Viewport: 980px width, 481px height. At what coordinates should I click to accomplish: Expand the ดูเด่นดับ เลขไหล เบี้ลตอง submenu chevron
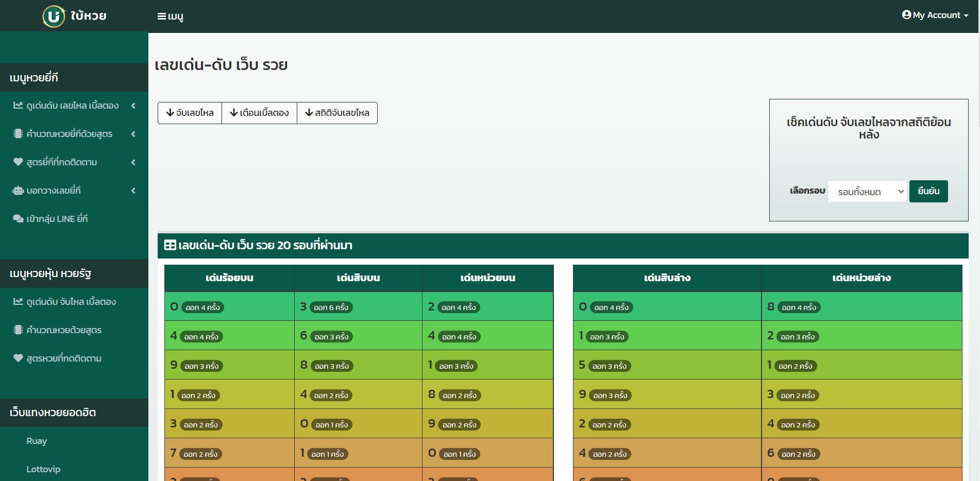pyautogui.click(x=133, y=106)
